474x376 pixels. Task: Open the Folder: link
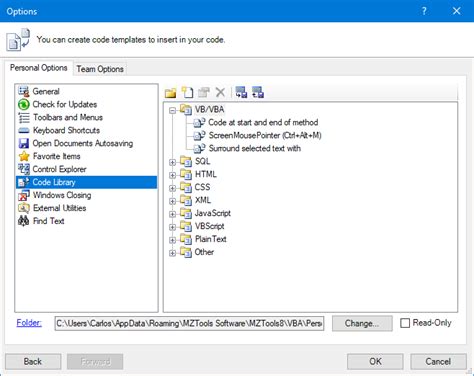(x=29, y=323)
